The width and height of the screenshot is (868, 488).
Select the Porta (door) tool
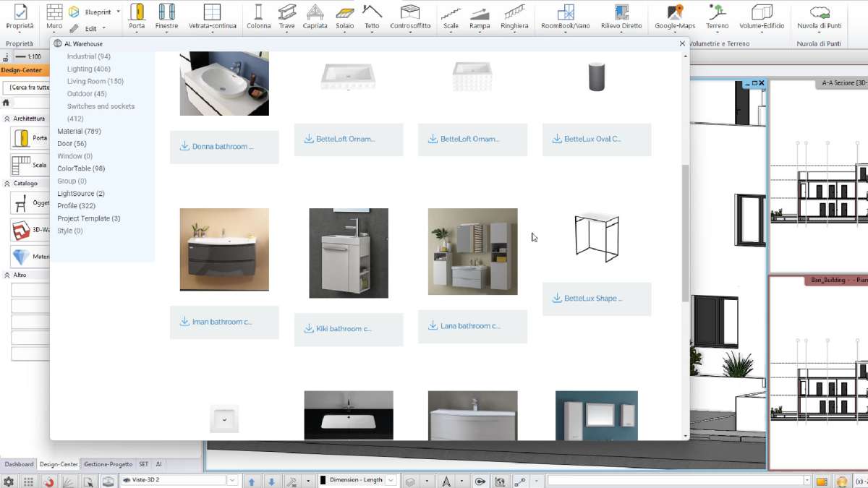tap(137, 16)
